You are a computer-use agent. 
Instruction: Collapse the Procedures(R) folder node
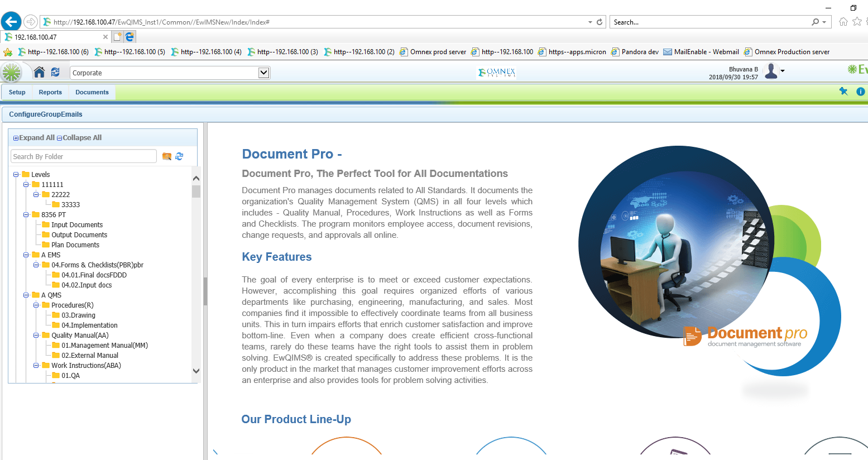click(x=36, y=305)
